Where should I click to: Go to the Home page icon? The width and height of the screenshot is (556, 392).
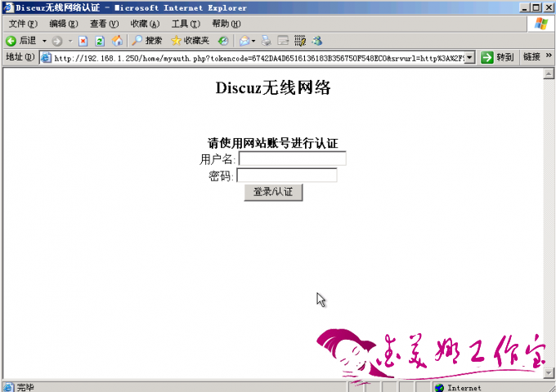click(x=117, y=40)
